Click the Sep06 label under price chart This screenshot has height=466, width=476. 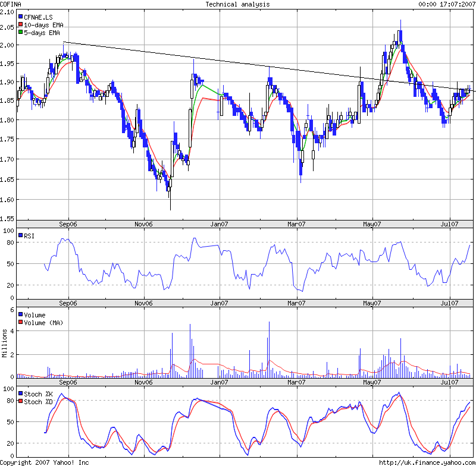[x=67, y=224]
